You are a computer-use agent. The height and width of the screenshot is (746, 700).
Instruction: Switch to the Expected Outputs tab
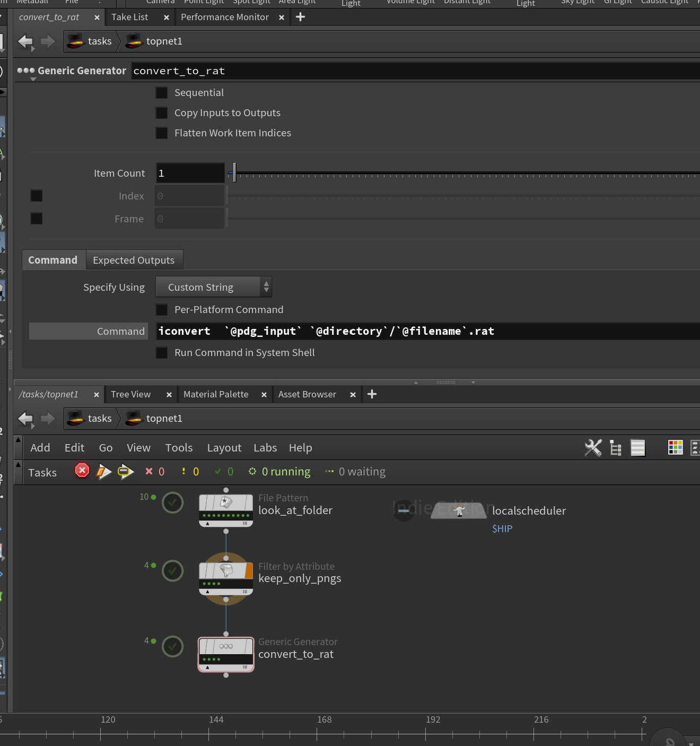pyautogui.click(x=134, y=261)
